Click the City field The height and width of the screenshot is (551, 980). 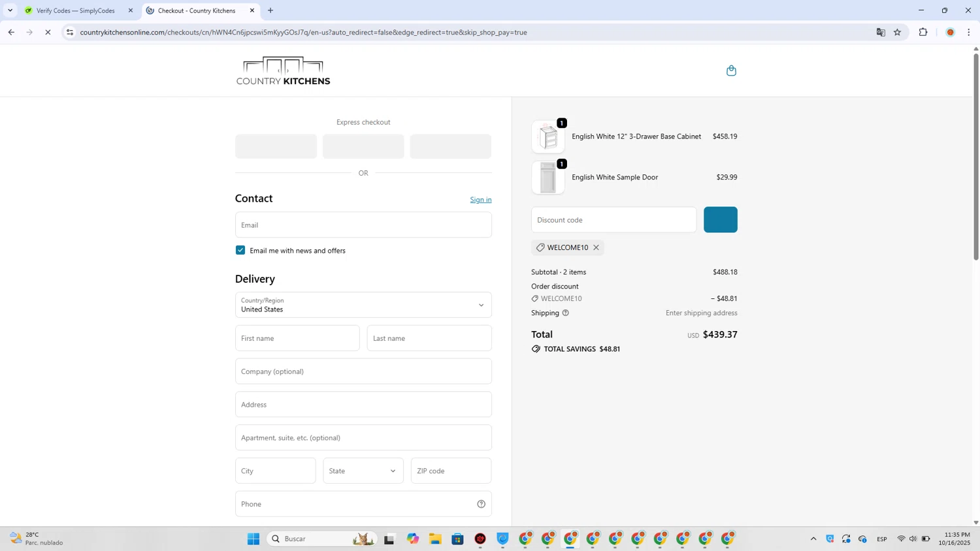click(276, 471)
